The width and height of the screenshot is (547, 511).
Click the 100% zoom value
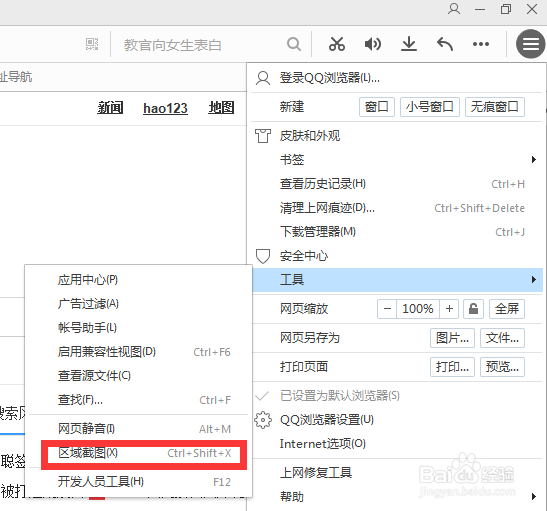[x=418, y=309]
